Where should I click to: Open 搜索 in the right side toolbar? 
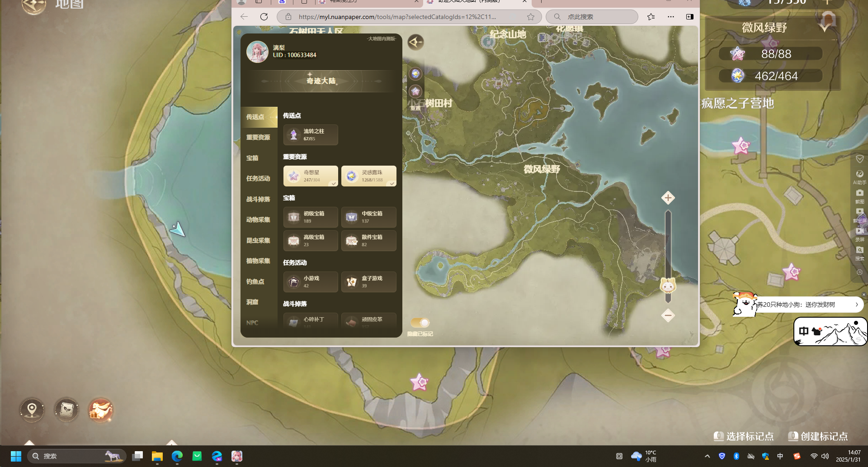tap(859, 253)
